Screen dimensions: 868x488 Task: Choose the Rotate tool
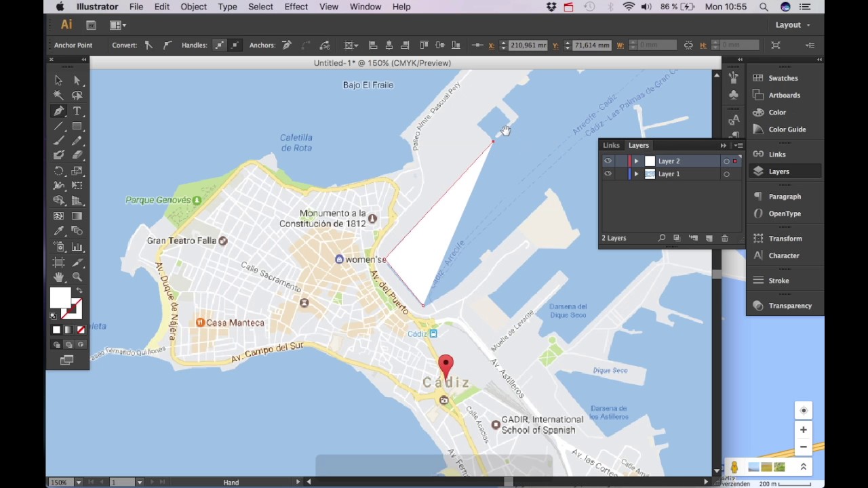[59, 171]
